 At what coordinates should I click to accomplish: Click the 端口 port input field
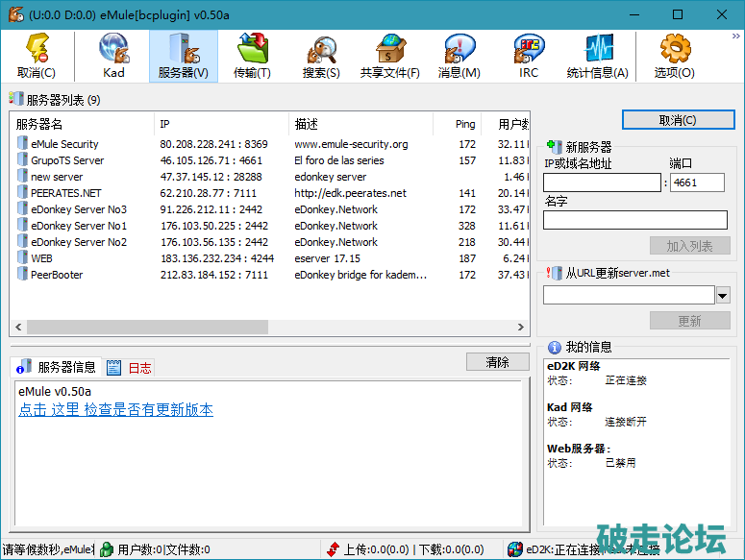tap(697, 183)
